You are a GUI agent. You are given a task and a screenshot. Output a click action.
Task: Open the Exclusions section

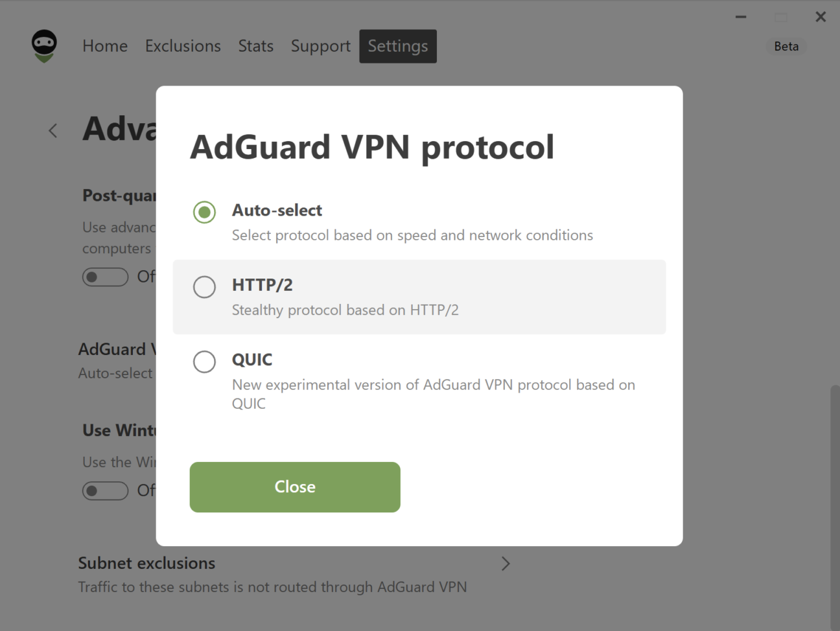[183, 46]
